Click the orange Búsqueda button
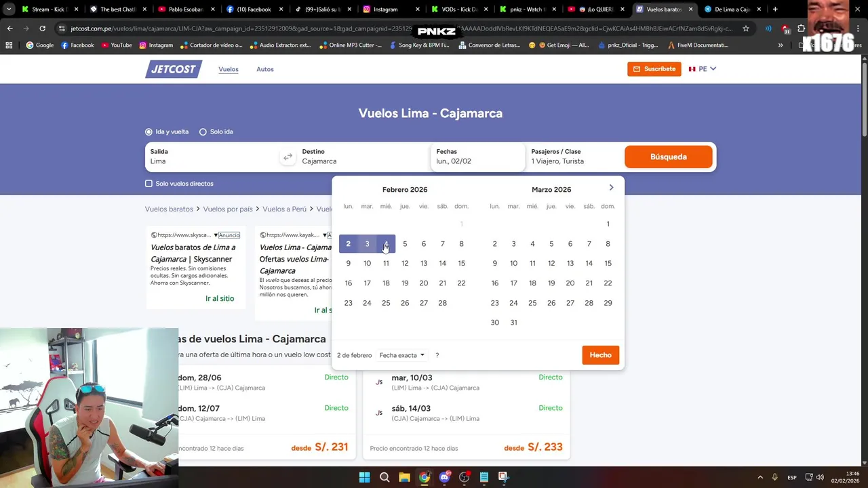This screenshot has height=488, width=868. point(669,157)
